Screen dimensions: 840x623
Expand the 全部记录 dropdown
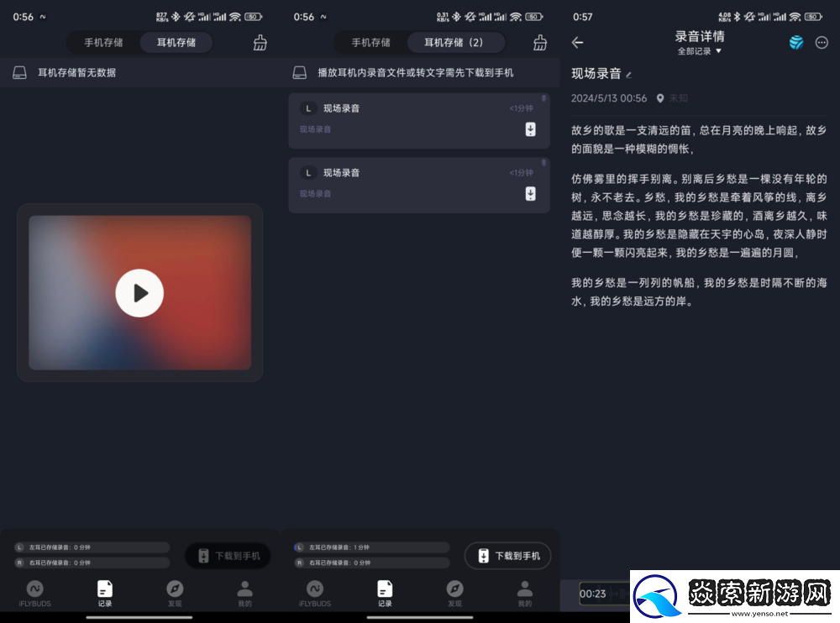[x=700, y=52]
